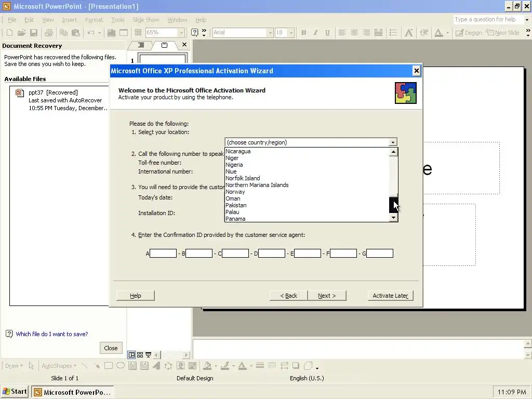Screen dimensions: 532x399
Task: Select Norway in the country list
Action: pos(307,192)
